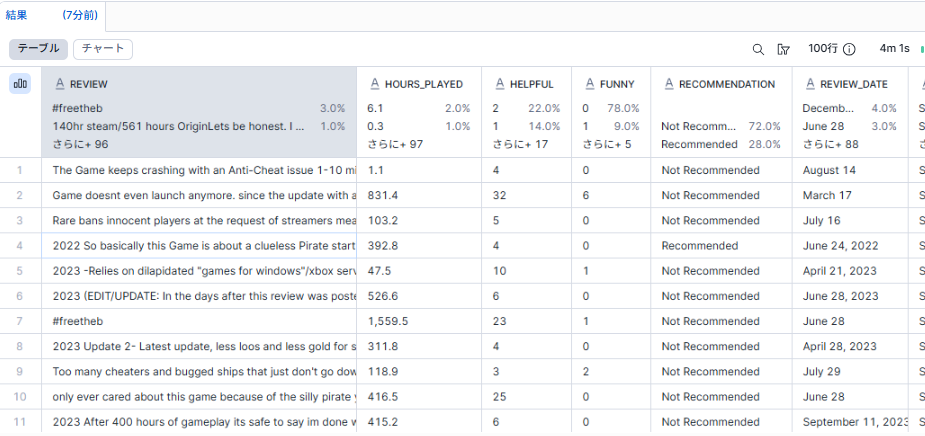Screen dimensions: 925x436
Task: Click the HOURS_PLAYED column type icon
Action: tap(374, 85)
